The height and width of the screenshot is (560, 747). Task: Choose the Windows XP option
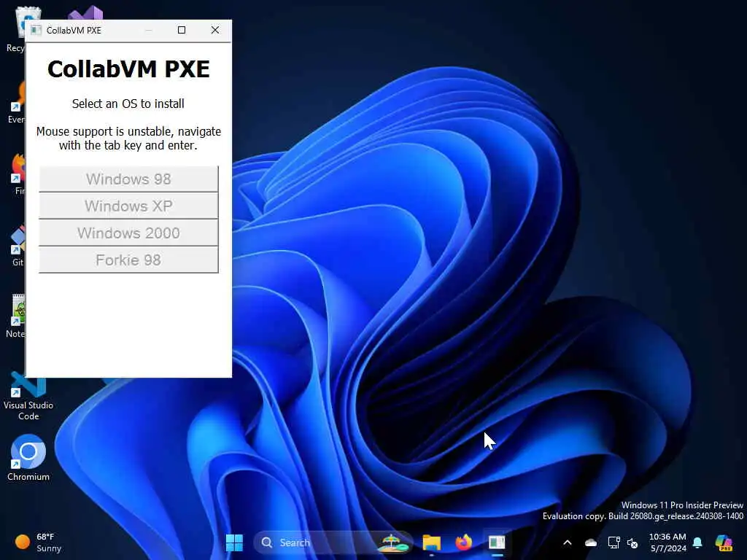point(128,206)
